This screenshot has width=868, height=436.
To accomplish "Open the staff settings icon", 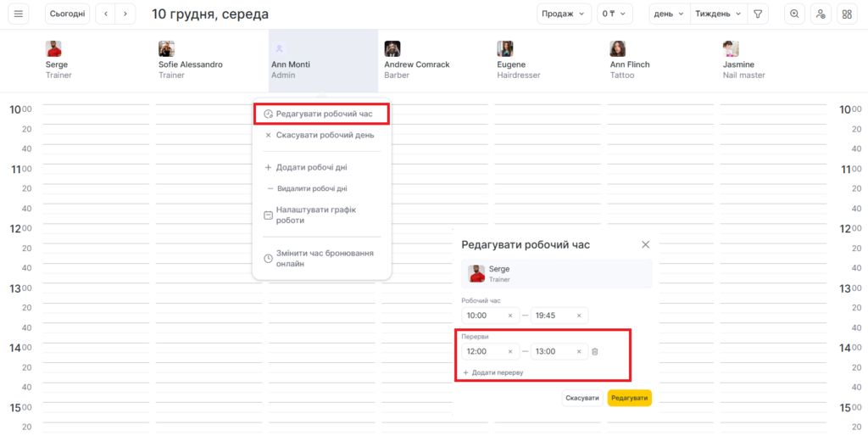I will click(x=820, y=14).
